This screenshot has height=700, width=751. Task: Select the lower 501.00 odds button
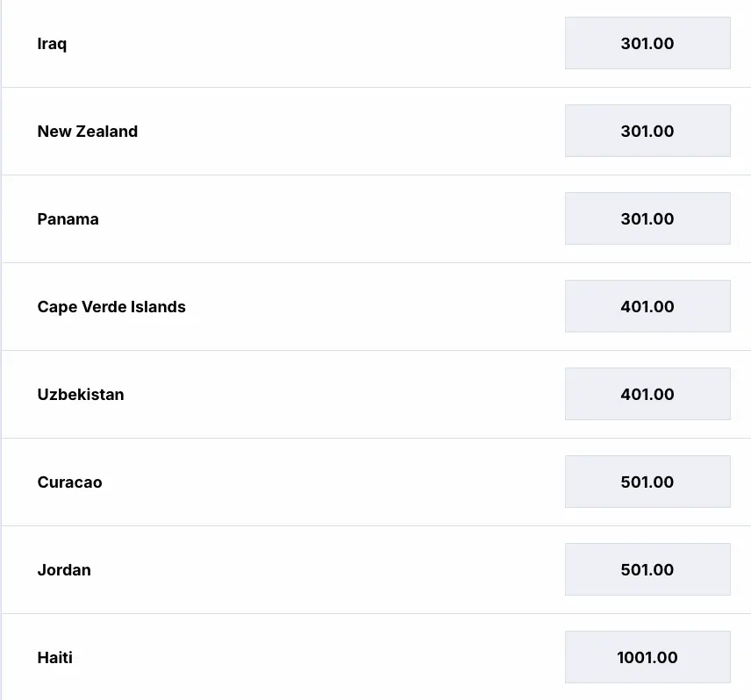(647, 569)
